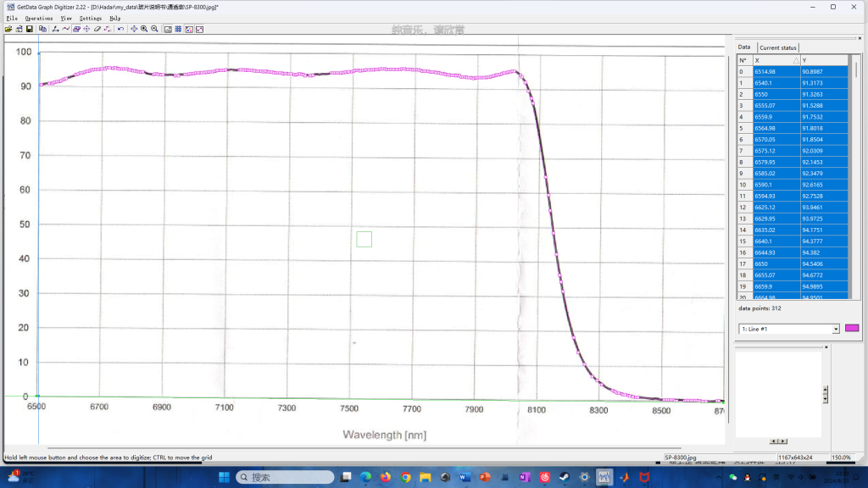The width and height of the screenshot is (868, 488).
Task: Activate the Digitize area tool
Action: point(76,29)
